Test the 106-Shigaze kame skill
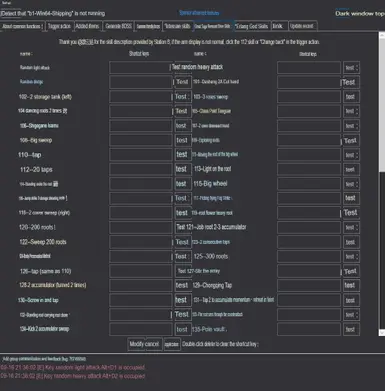The width and height of the screenshot is (385, 391). point(182,126)
